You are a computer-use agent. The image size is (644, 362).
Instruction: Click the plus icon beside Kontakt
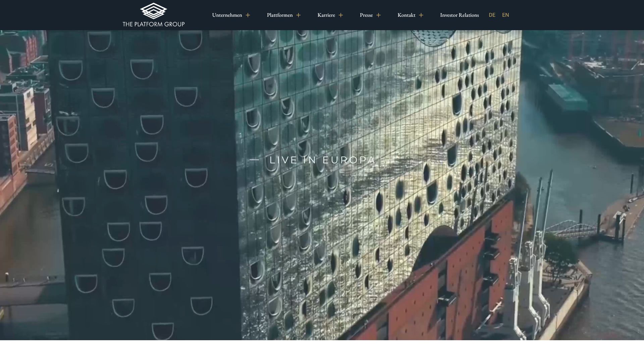[x=421, y=15]
